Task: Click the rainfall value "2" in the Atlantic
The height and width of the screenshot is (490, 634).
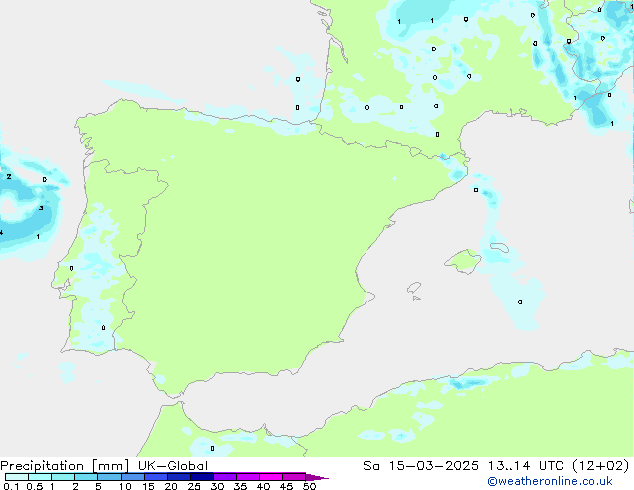Action: click(9, 177)
